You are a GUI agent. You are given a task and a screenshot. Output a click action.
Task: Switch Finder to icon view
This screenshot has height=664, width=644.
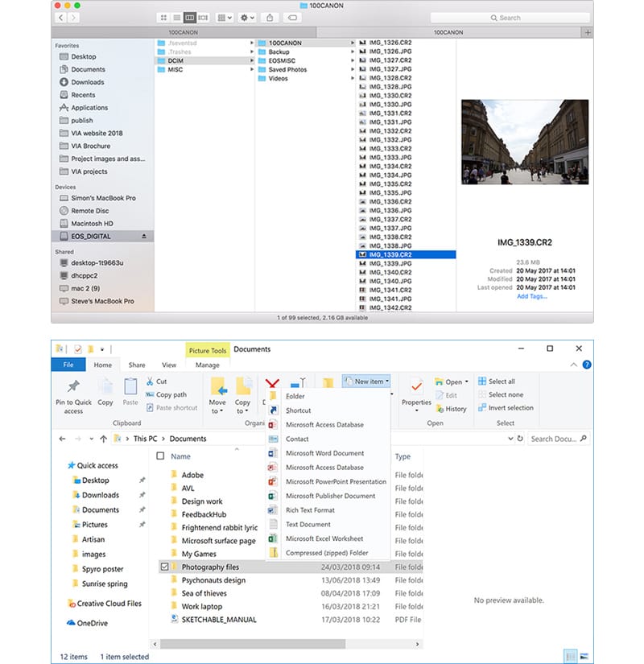(x=163, y=18)
